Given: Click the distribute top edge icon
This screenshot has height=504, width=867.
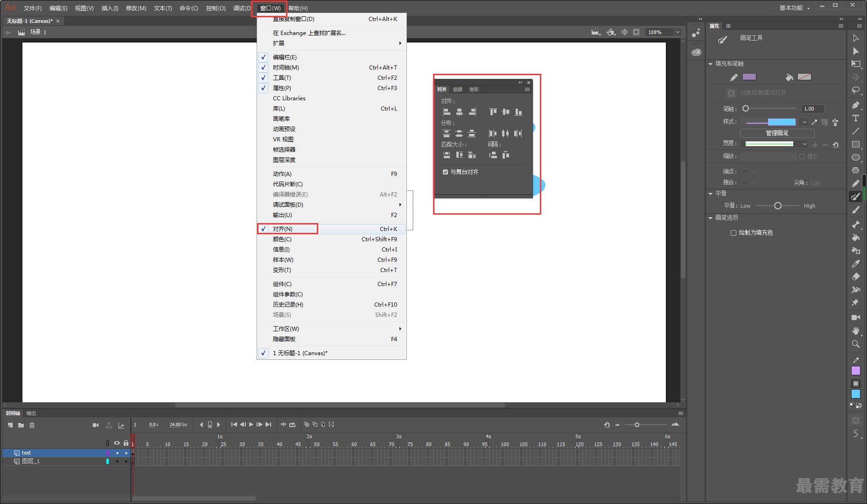Looking at the screenshot, I should (447, 133).
